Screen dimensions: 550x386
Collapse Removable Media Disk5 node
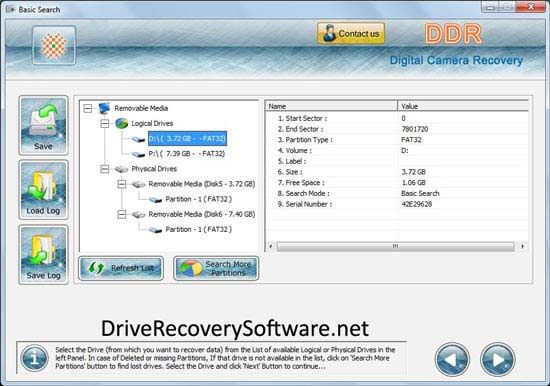click(121, 184)
